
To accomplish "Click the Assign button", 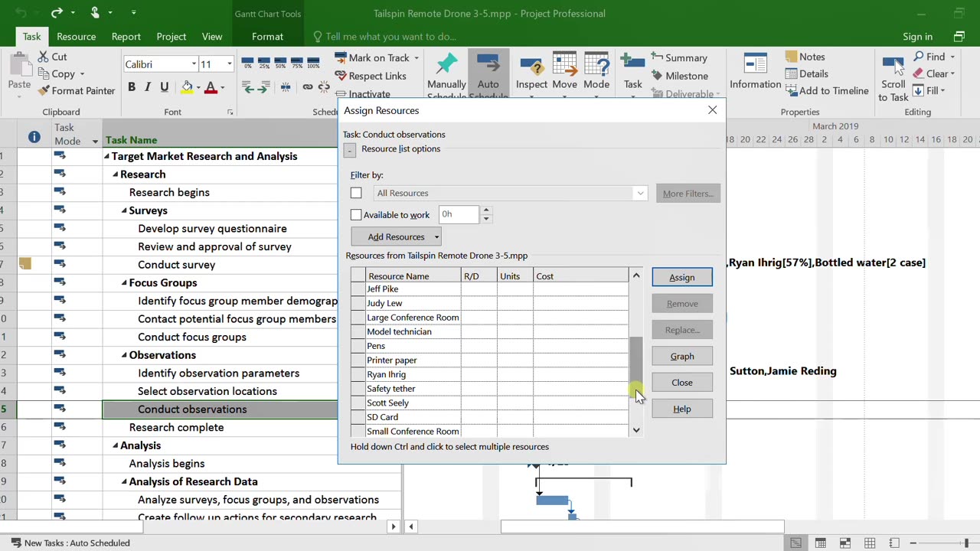I will 681,277.
